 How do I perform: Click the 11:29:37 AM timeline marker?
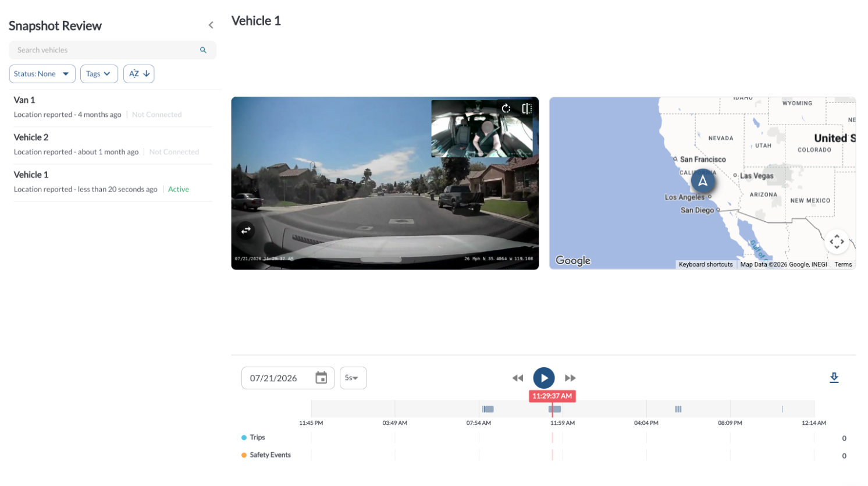coord(552,396)
